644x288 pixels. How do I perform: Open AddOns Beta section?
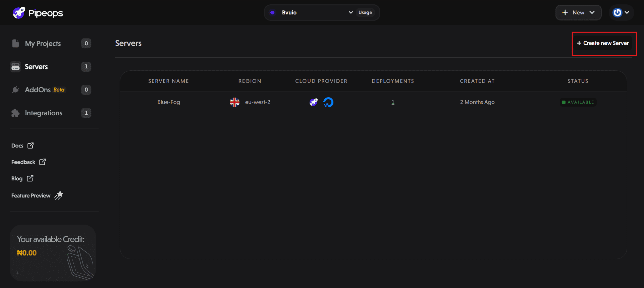pyautogui.click(x=45, y=90)
